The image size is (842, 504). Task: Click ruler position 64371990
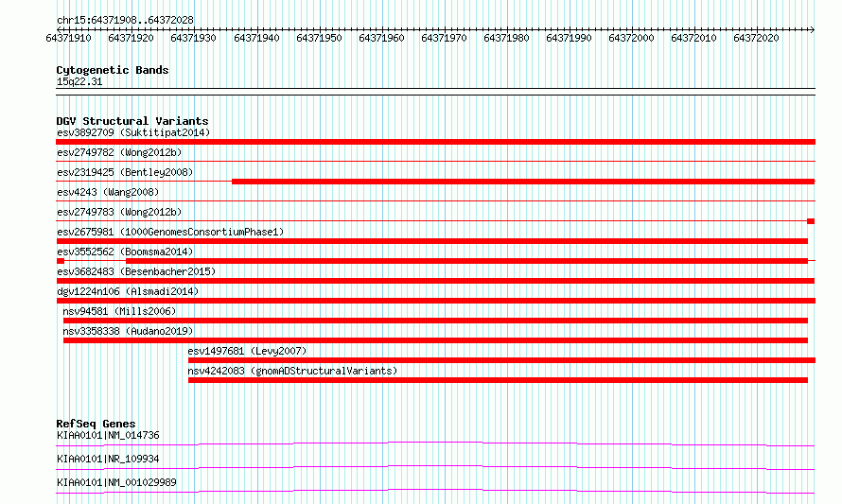[569, 38]
